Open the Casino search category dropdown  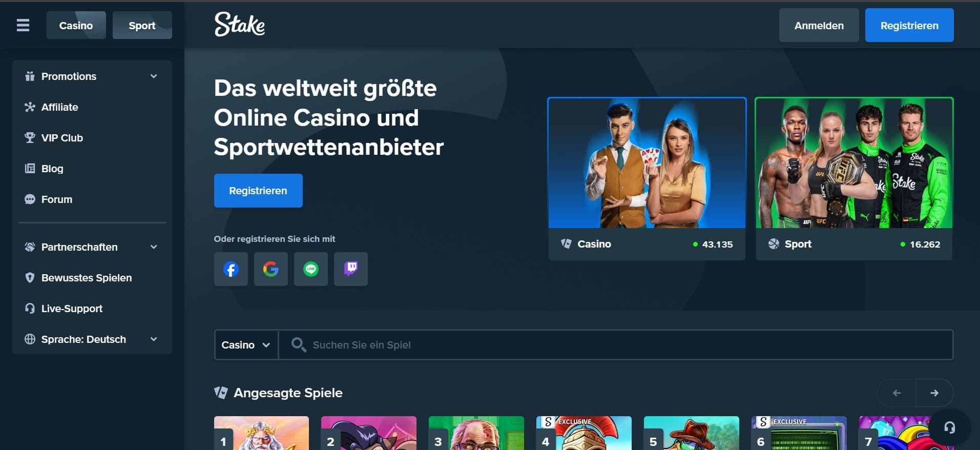tap(246, 345)
